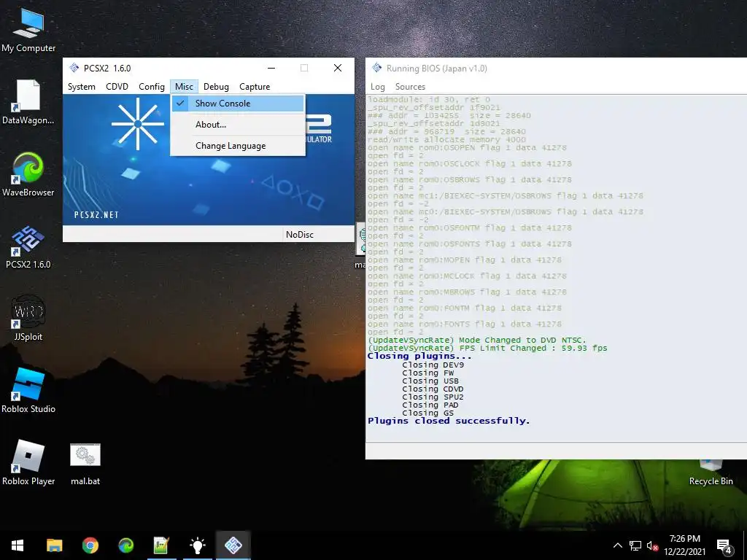Close the PCSX2 1.6.0 window
This screenshot has width=747, height=560.
tap(337, 68)
